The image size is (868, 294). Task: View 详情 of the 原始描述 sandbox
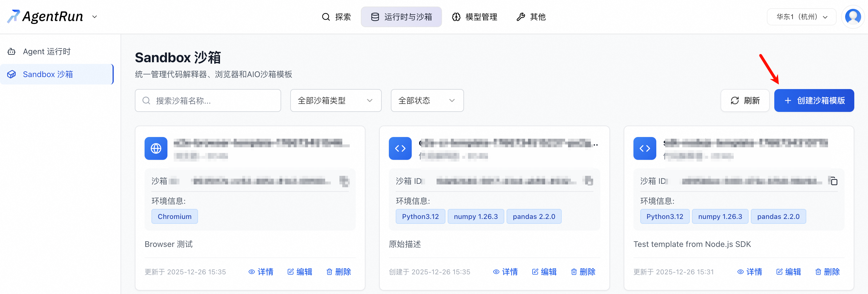tap(505, 272)
